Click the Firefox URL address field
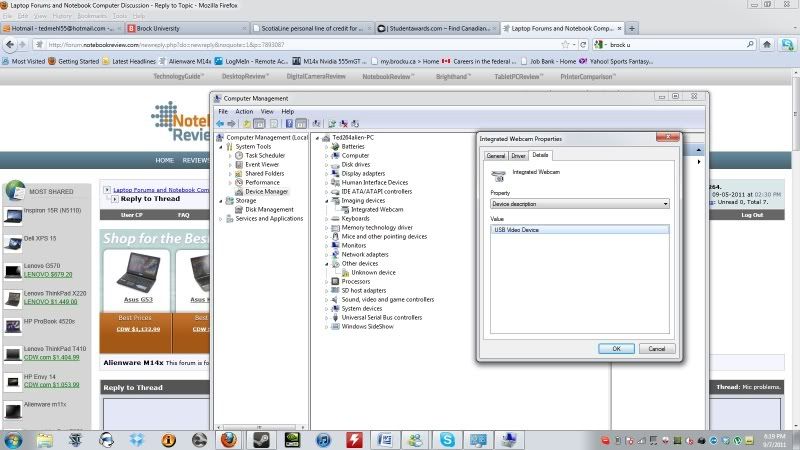800x450 pixels. coord(303,45)
